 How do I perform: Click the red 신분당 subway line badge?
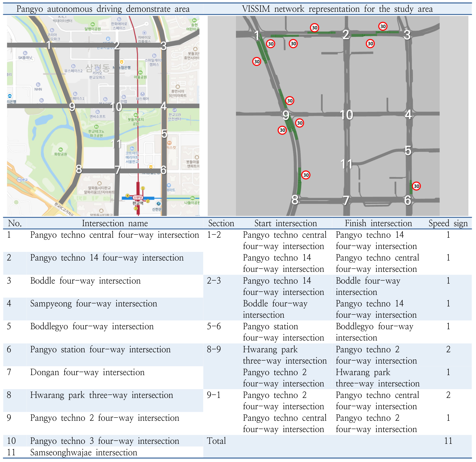coord(138,198)
